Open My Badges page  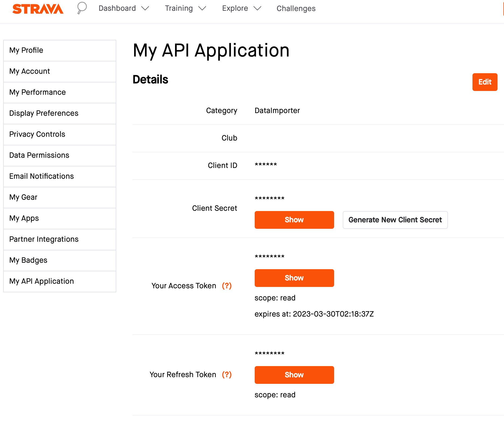click(60, 261)
